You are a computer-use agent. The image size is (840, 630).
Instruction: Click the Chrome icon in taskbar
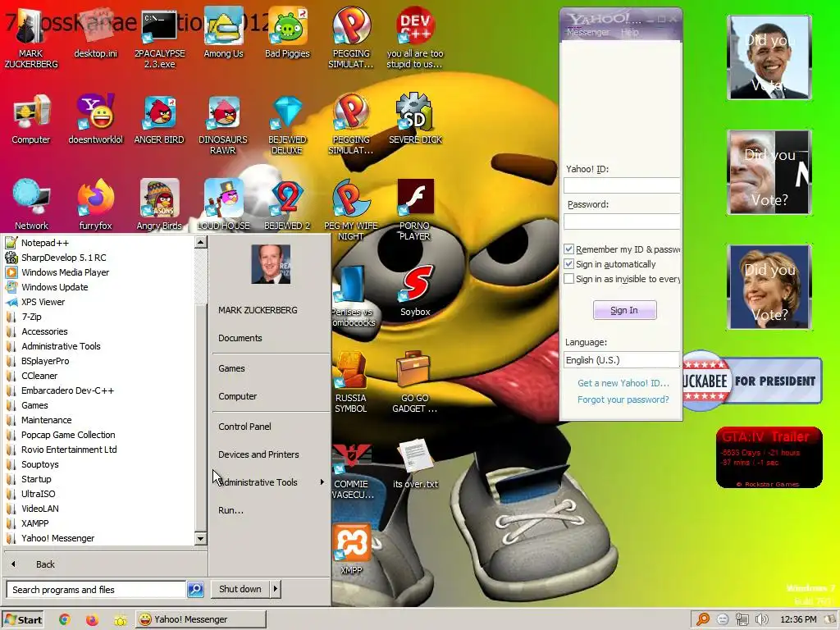click(x=64, y=619)
